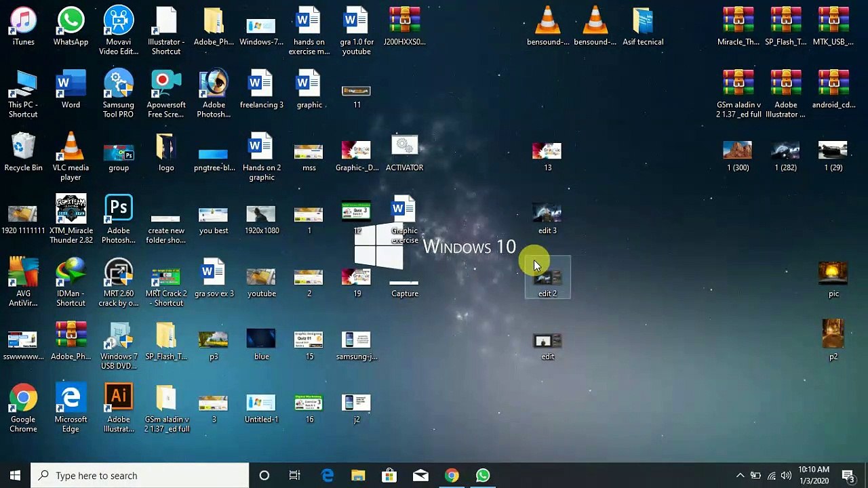
Task: Show hidden system tray icons
Action: pos(740,476)
